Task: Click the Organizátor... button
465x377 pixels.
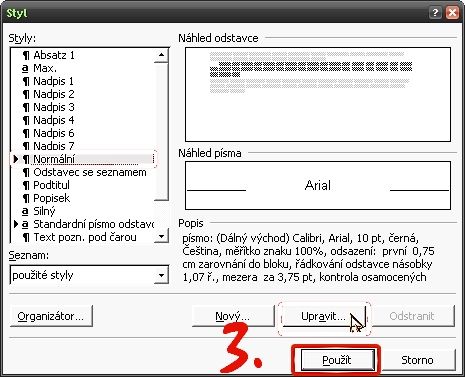Action: (51, 316)
